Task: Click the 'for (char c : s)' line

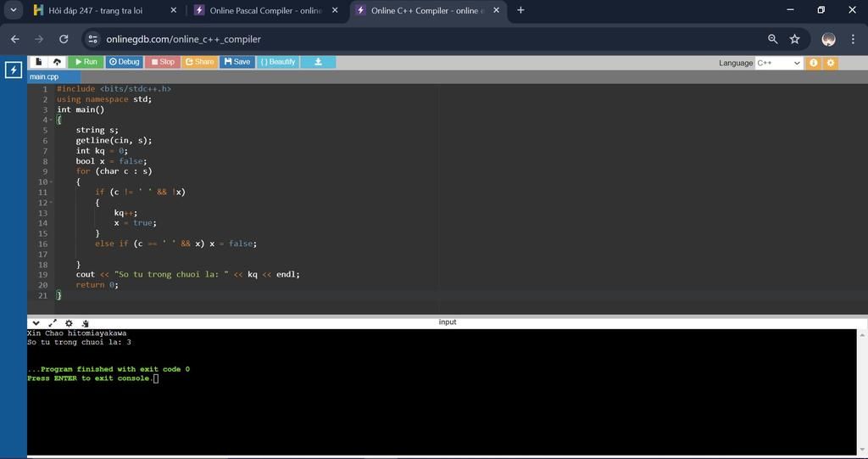Action: pyautogui.click(x=114, y=171)
